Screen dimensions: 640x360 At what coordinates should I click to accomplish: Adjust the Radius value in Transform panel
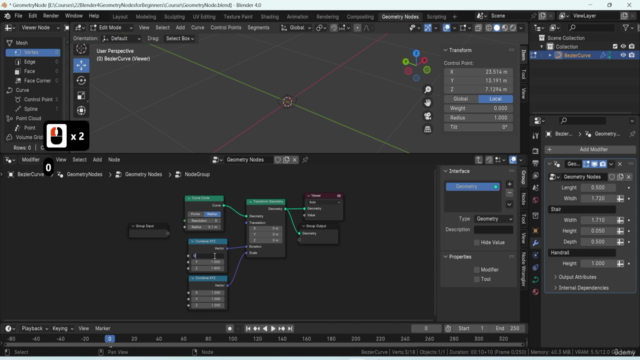(x=478, y=118)
